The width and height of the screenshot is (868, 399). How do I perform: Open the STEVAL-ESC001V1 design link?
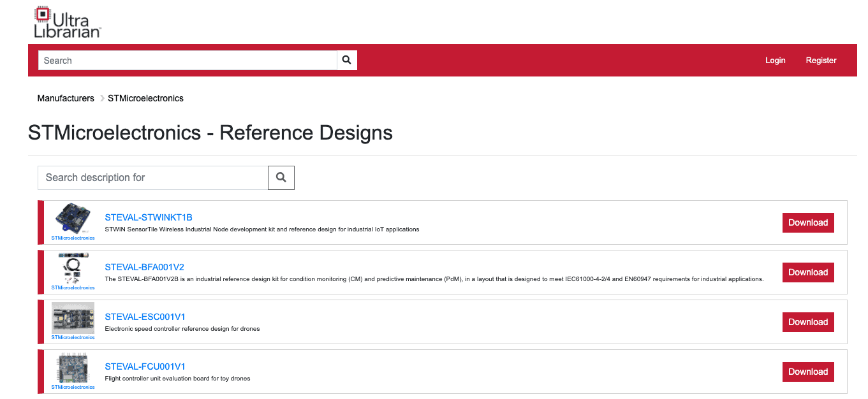145,317
